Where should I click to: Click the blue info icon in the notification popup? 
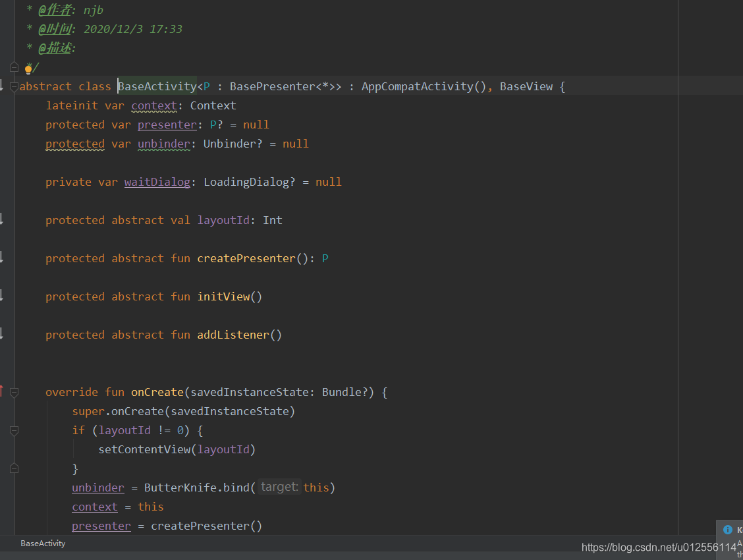pyautogui.click(x=729, y=529)
